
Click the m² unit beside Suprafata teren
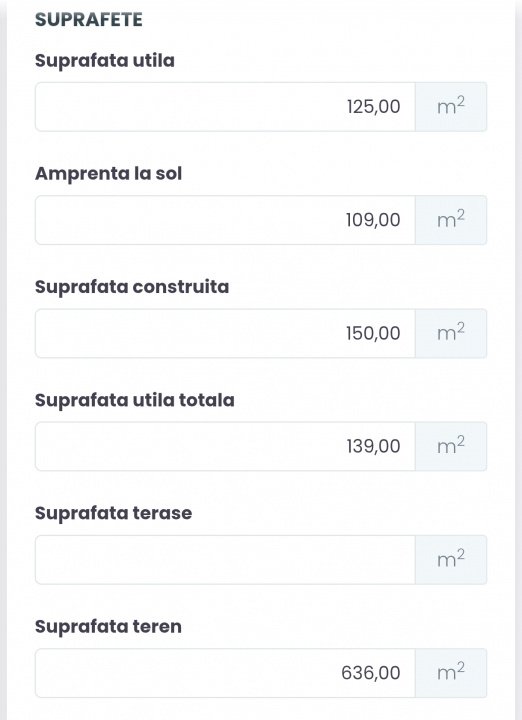[451, 673]
